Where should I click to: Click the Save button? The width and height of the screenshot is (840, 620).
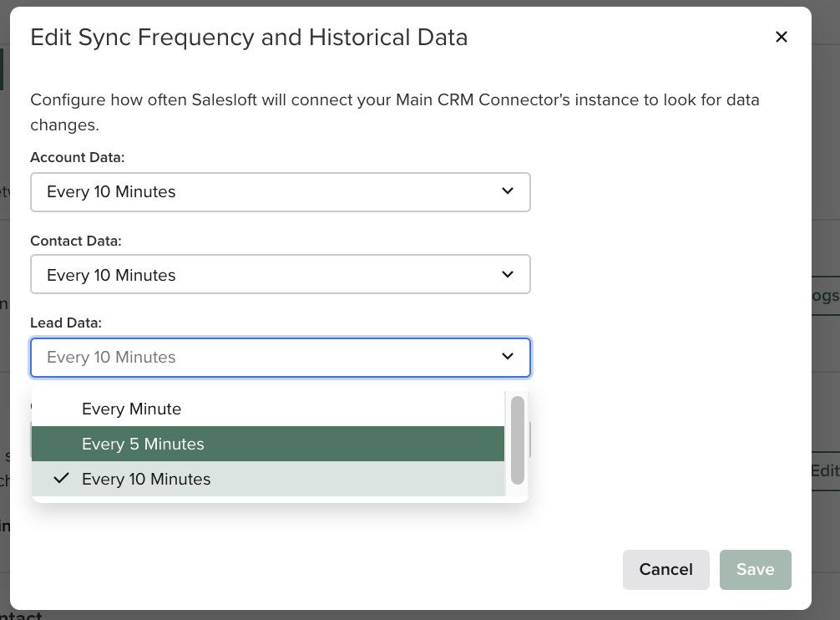[x=755, y=569]
